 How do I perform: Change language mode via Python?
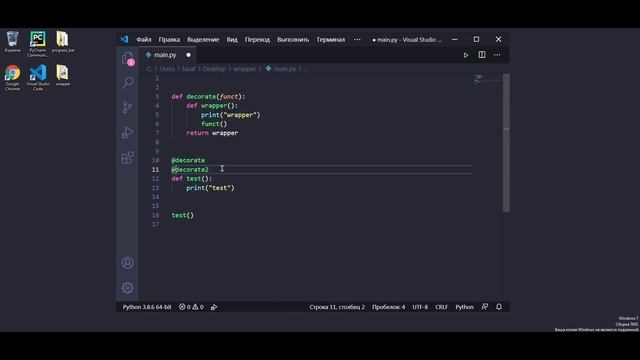464,307
